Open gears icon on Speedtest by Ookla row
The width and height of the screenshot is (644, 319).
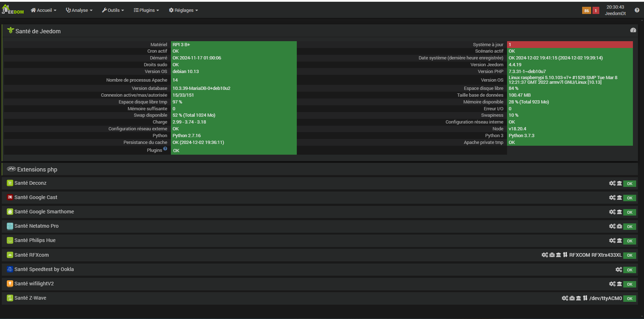point(619,270)
